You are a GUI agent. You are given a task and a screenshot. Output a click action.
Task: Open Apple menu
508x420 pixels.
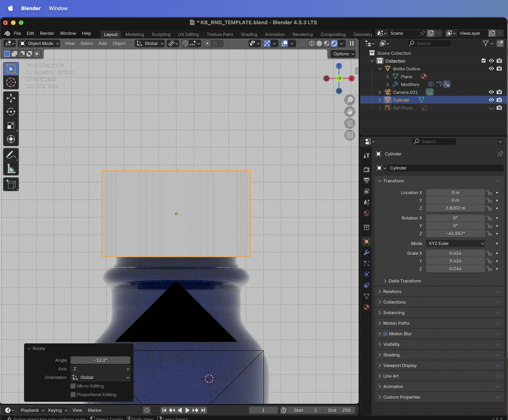pos(11,9)
